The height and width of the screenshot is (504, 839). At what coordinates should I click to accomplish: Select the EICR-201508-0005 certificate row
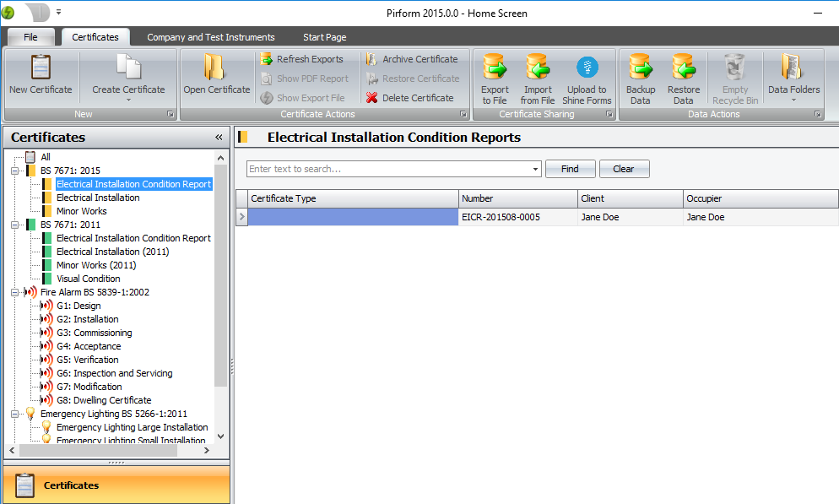[501, 217]
